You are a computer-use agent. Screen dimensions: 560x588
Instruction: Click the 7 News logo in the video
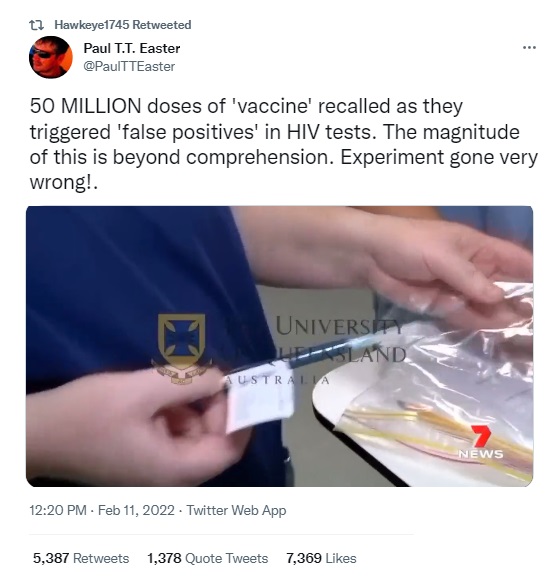click(481, 442)
